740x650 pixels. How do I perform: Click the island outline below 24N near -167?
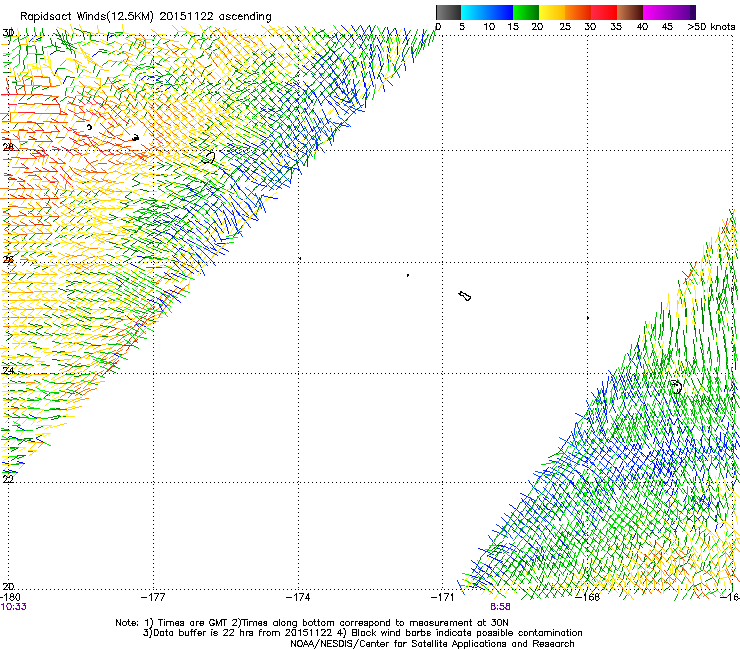(676, 387)
